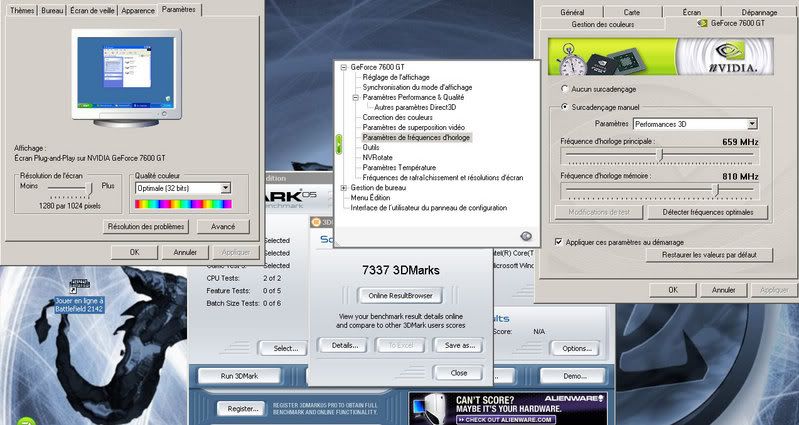Screen dimensions: 799x425
Task: Click the NVIDIA logo banner image
Action: tap(660, 57)
